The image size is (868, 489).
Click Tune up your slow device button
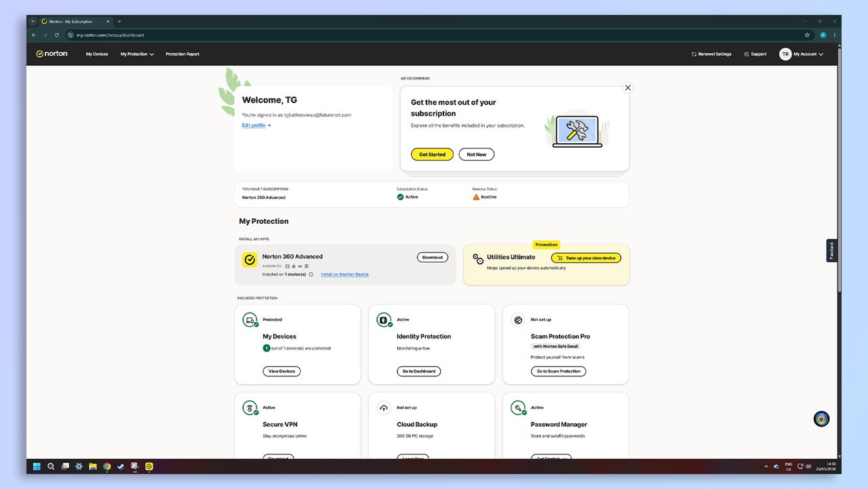tap(586, 258)
